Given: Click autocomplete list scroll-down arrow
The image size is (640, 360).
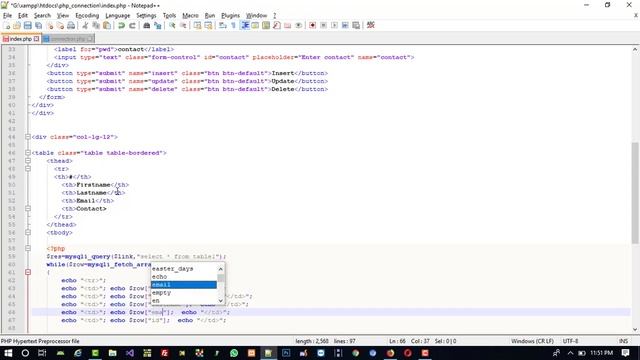Looking at the screenshot, I should point(221,301).
